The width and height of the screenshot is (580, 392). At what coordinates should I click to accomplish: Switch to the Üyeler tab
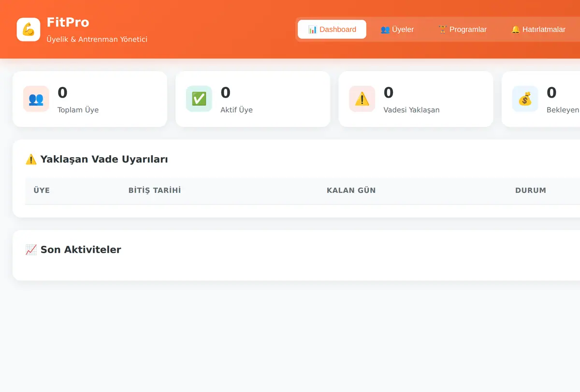pyautogui.click(x=397, y=29)
